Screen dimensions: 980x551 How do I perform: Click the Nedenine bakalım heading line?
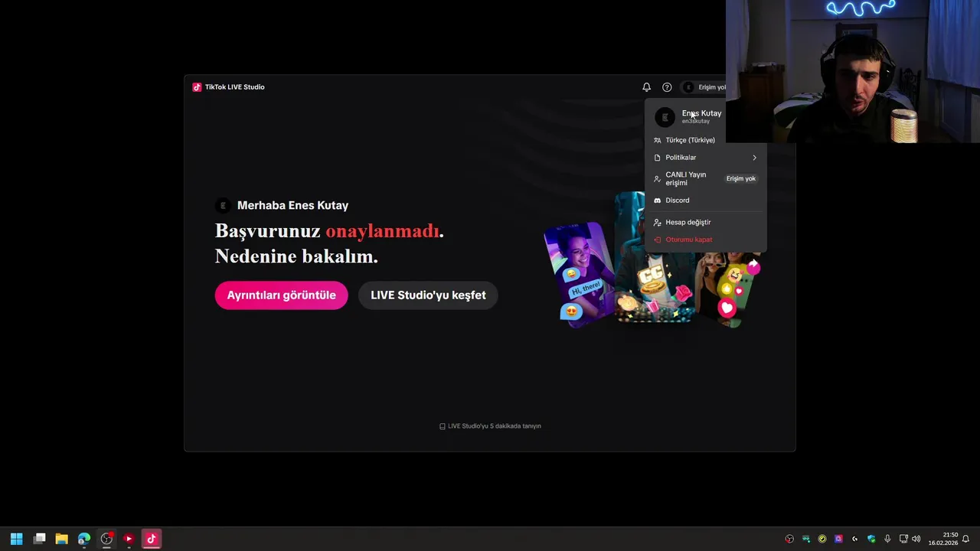coord(296,257)
